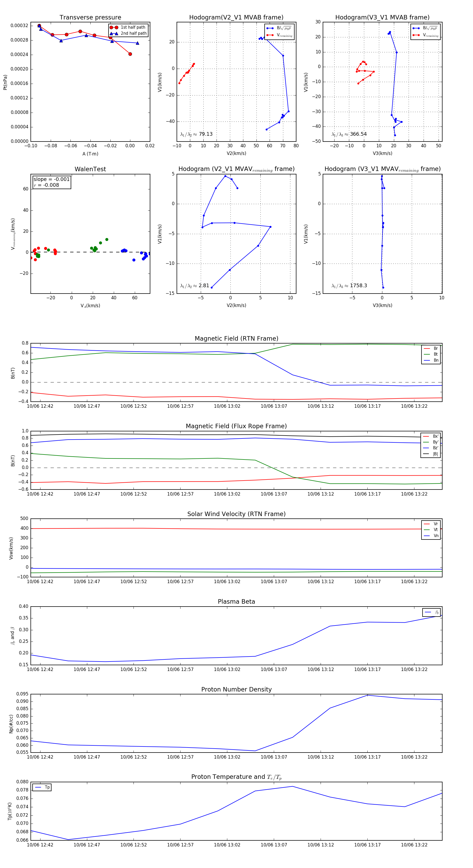Click the highest green dot in WalenTest plot
The width and height of the screenshot is (473, 868).
(x=107, y=240)
